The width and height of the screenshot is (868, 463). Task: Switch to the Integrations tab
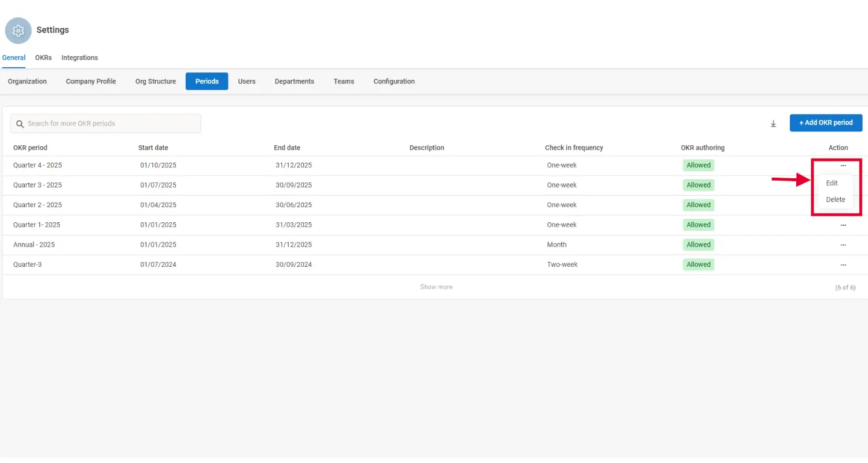(x=79, y=57)
